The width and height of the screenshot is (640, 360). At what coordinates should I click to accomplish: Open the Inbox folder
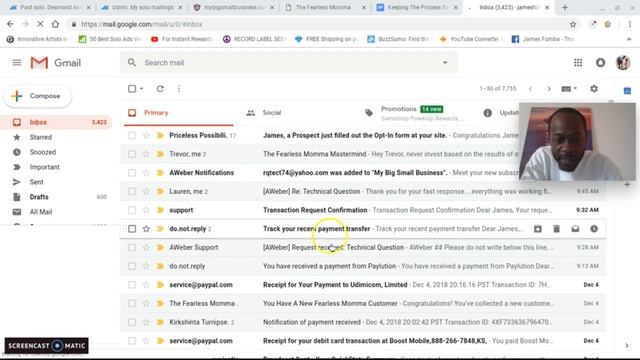pos(57,122)
